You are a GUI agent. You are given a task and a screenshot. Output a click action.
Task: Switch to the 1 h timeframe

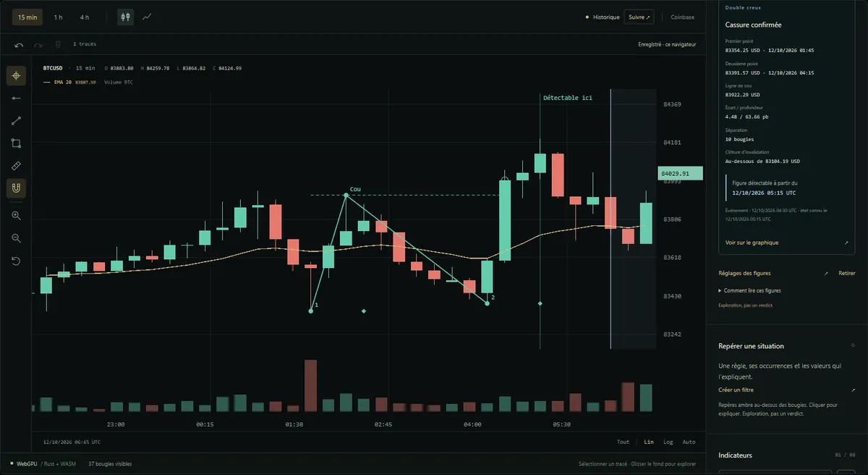[x=59, y=17]
